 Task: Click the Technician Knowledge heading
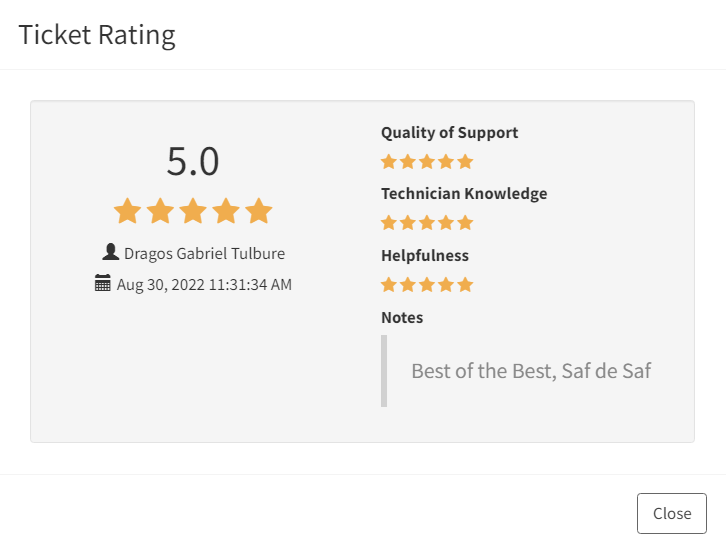[x=464, y=194]
